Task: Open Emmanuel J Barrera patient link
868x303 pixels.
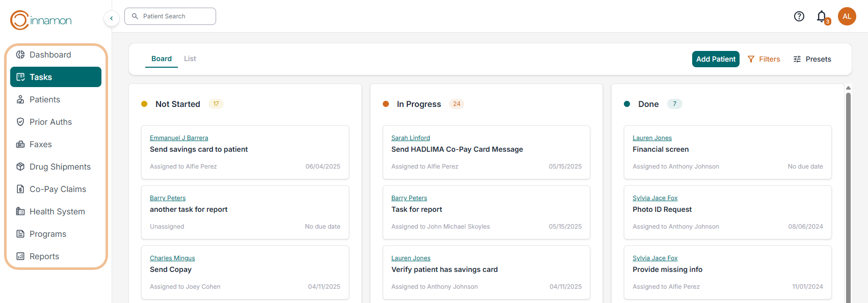Action: [x=179, y=138]
